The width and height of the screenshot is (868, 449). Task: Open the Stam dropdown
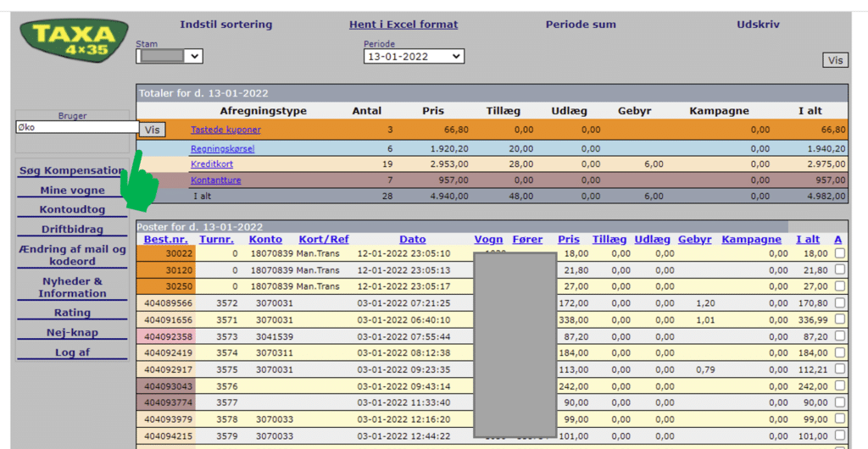[x=170, y=56]
